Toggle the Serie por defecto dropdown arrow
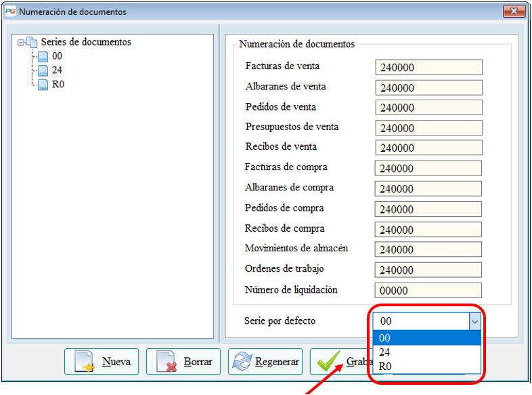 (x=474, y=321)
